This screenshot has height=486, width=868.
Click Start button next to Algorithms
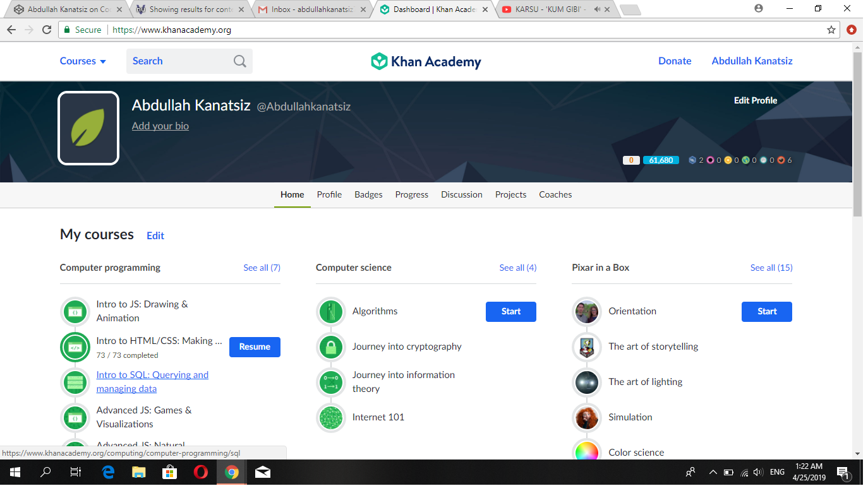click(x=511, y=312)
